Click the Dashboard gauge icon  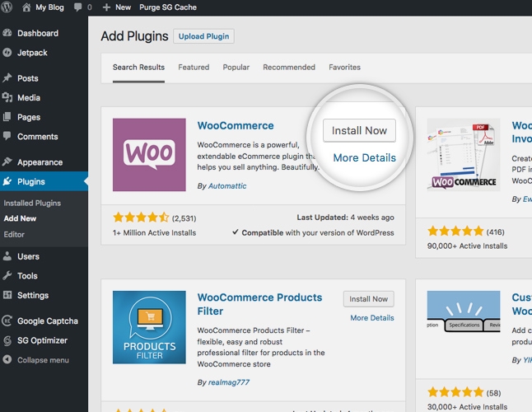tap(7, 33)
